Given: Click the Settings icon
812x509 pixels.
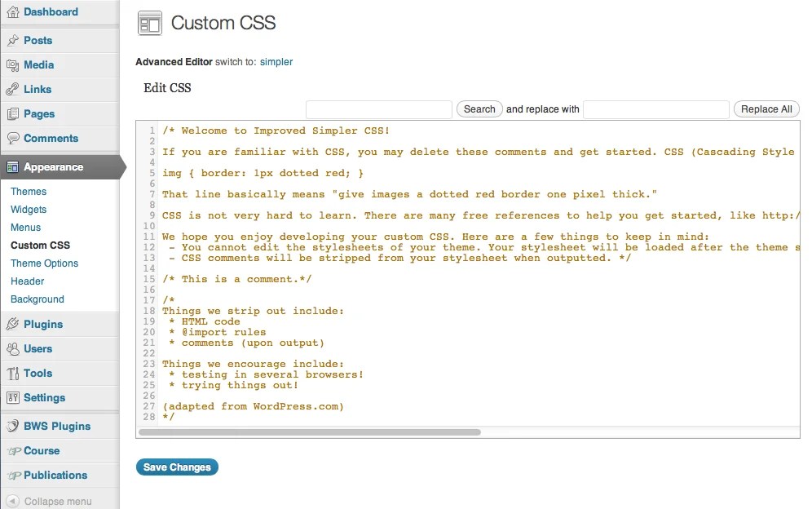Looking at the screenshot, I should (14, 398).
